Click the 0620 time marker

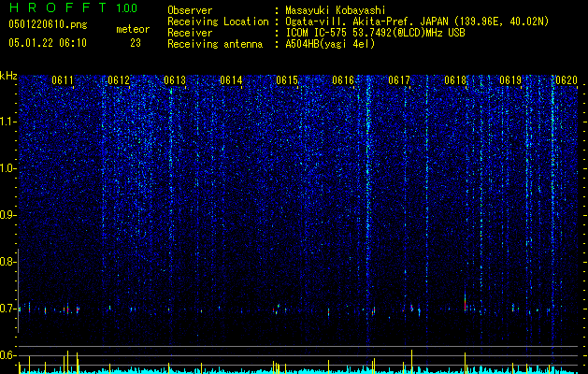click(x=566, y=80)
